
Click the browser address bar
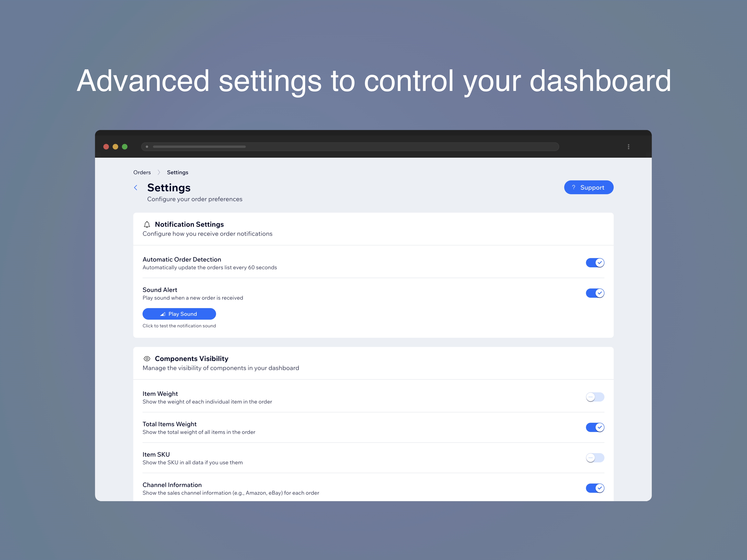[350, 147]
